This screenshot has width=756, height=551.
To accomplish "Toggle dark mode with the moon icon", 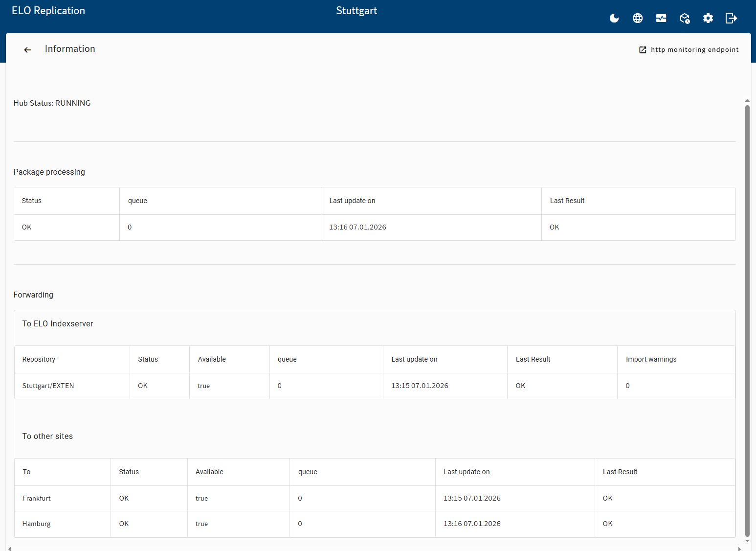I will click(x=614, y=18).
